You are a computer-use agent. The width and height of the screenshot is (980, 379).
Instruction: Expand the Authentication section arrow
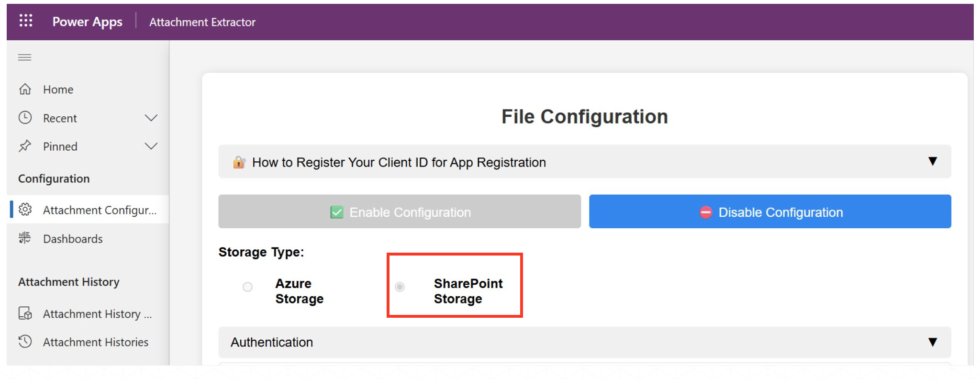pyautogui.click(x=932, y=342)
